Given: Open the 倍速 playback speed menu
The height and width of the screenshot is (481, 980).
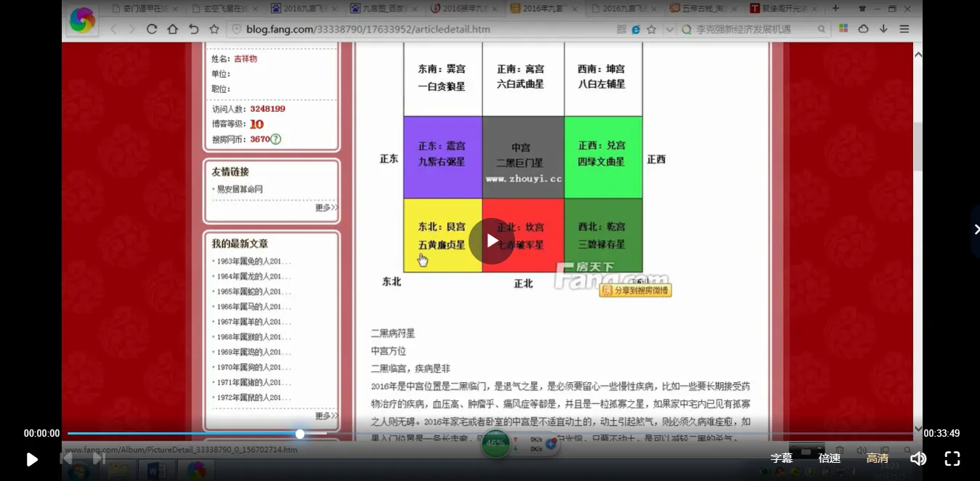Looking at the screenshot, I should 828,458.
